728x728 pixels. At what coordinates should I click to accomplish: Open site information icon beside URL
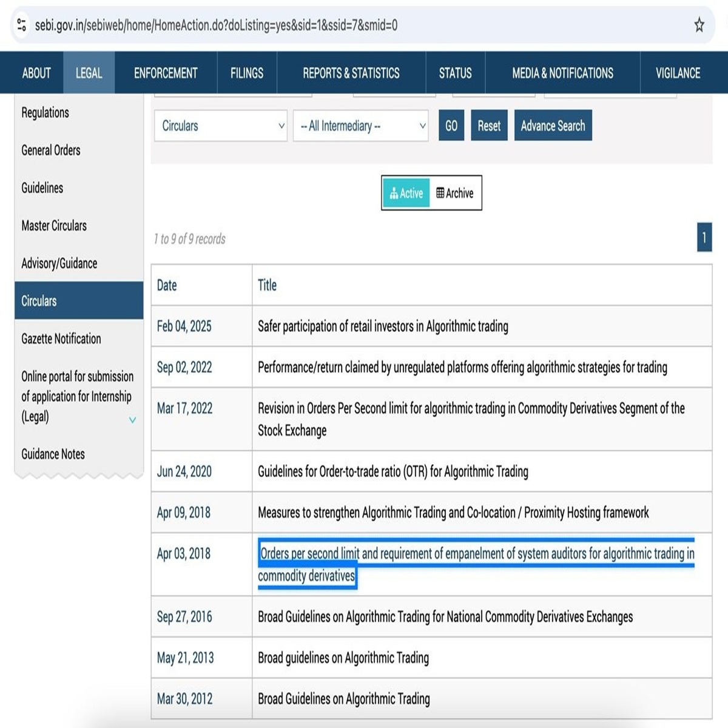pos(22,25)
